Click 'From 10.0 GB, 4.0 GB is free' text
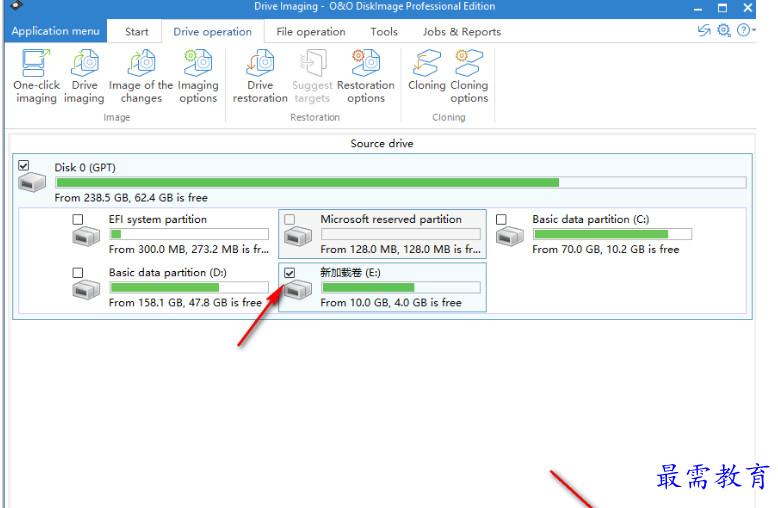The height and width of the screenshot is (508, 778). click(391, 303)
